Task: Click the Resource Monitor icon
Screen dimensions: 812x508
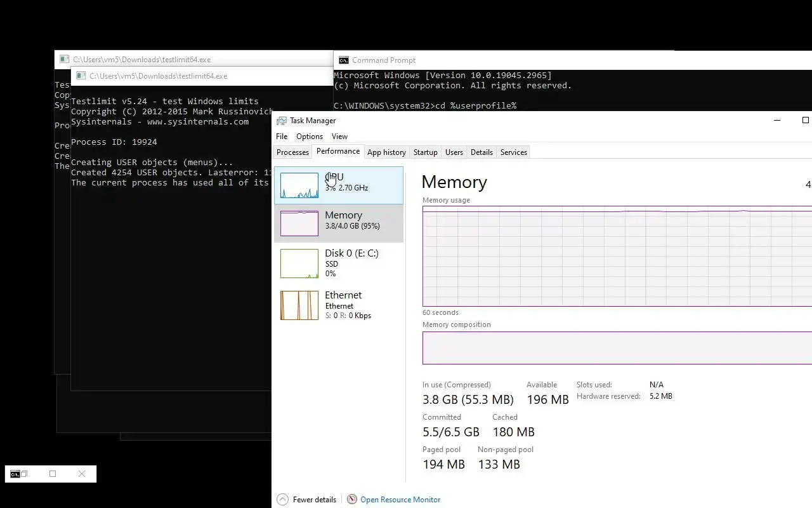Action: click(x=352, y=500)
